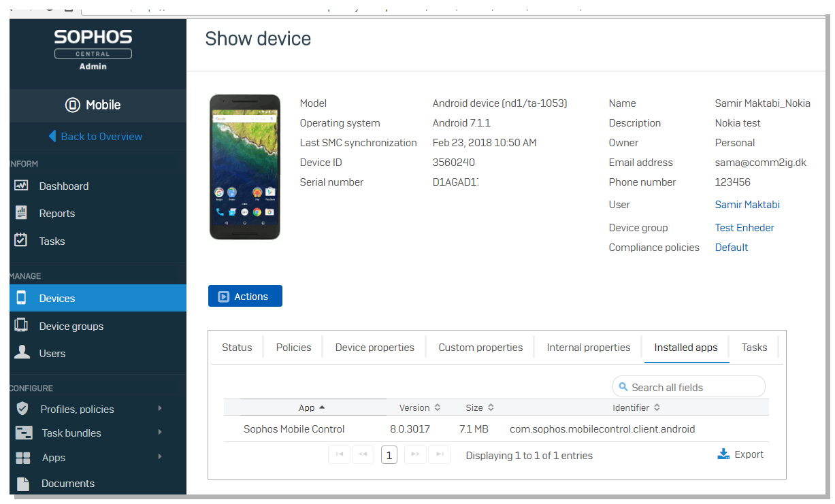The image size is (835, 504).
Task: Sort table by Size column
Action: coord(480,407)
